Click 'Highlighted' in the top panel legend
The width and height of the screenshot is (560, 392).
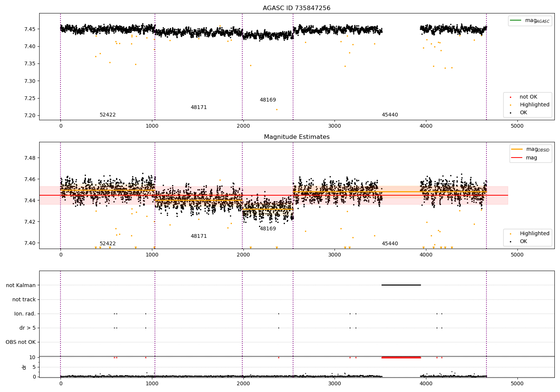(x=535, y=105)
